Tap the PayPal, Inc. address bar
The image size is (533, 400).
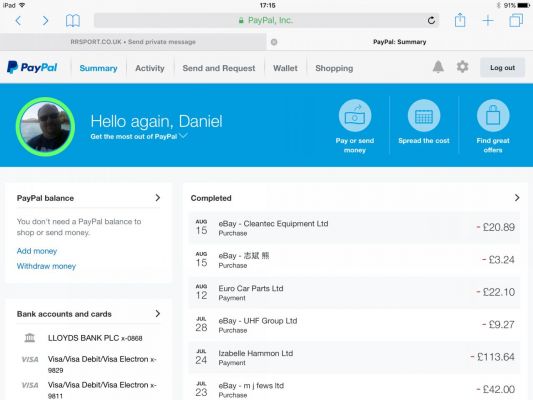266,20
